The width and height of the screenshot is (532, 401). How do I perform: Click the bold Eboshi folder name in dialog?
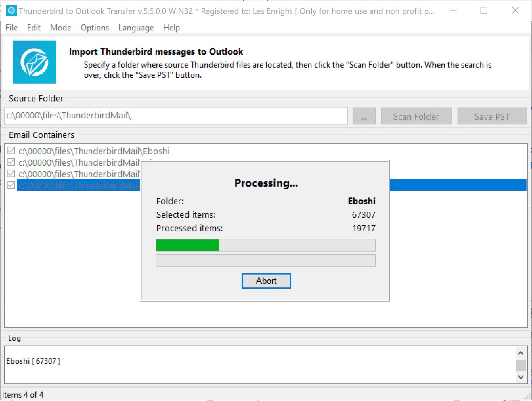point(362,201)
